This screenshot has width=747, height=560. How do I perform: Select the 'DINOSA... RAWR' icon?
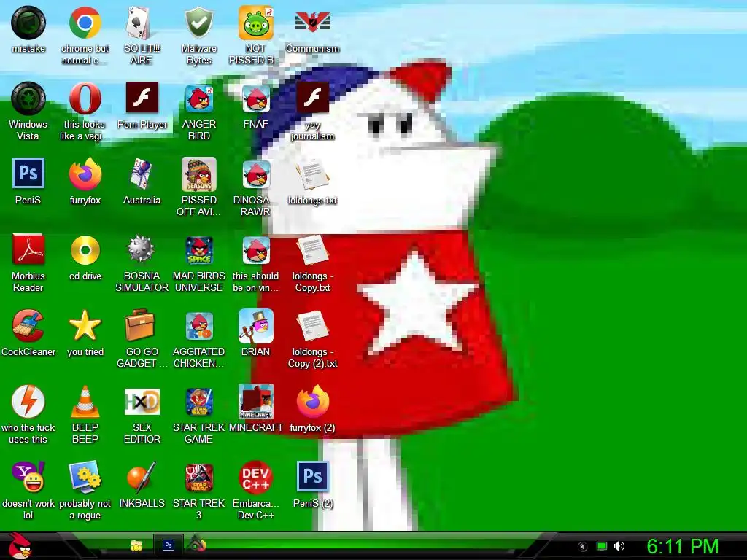[256, 174]
